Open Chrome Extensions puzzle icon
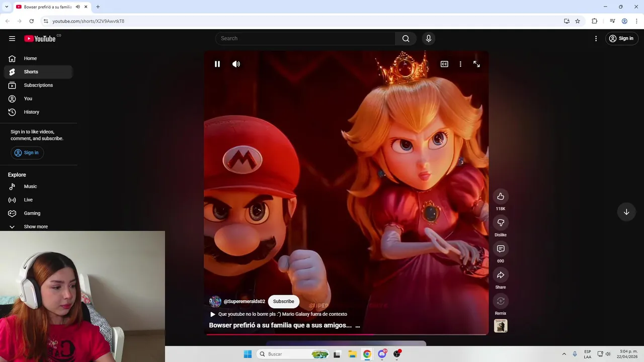This screenshot has width=644, height=362. pos(595,21)
